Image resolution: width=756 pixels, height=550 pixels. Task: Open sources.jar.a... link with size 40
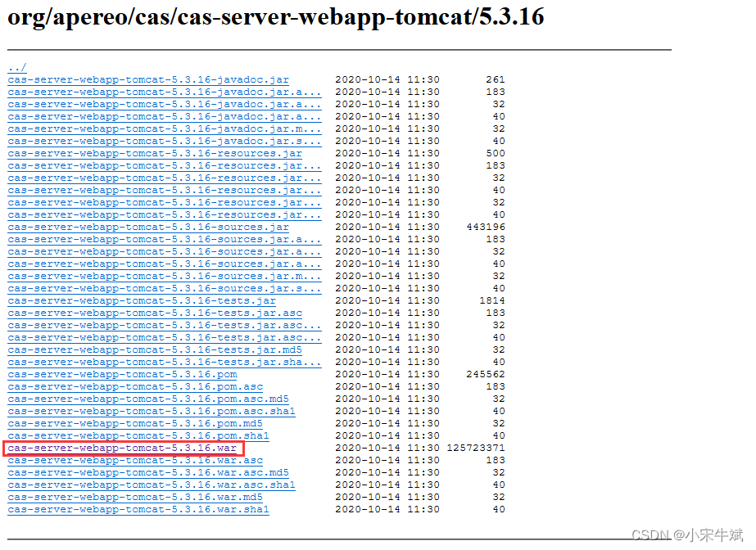click(x=165, y=264)
